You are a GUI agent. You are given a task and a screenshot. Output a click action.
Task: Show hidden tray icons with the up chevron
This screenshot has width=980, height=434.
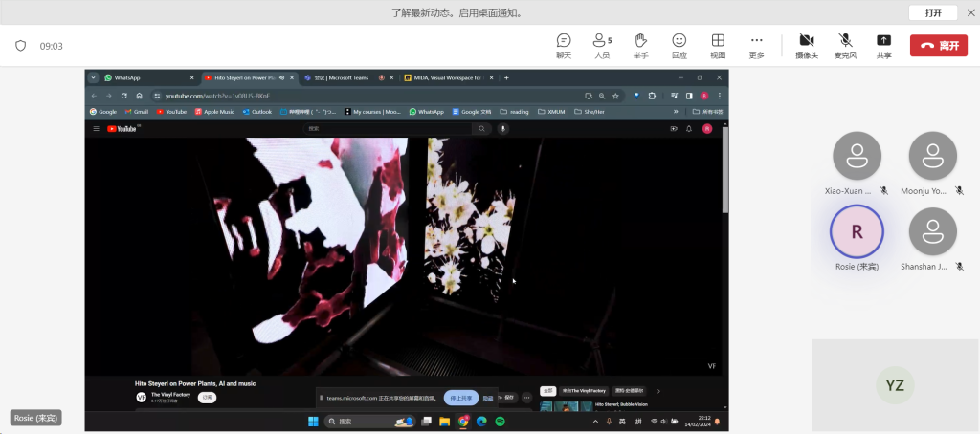(x=595, y=422)
